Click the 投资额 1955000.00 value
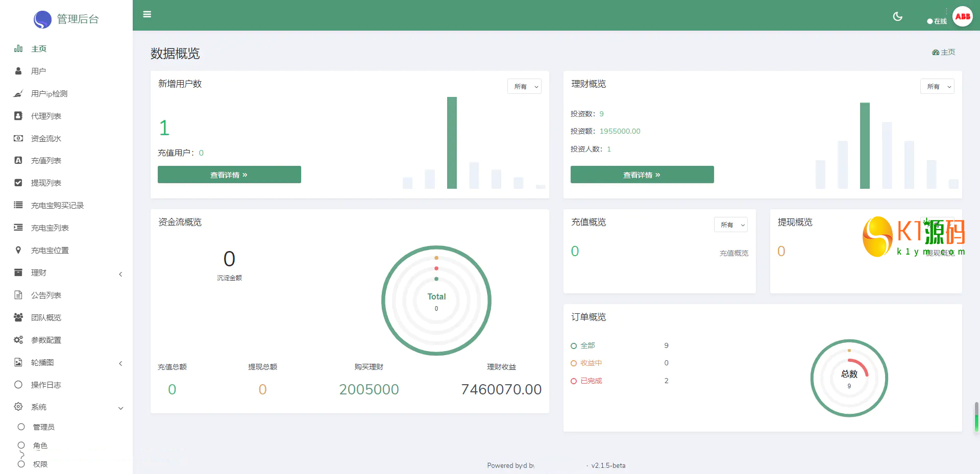The width and height of the screenshot is (980, 474). (620, 131)
